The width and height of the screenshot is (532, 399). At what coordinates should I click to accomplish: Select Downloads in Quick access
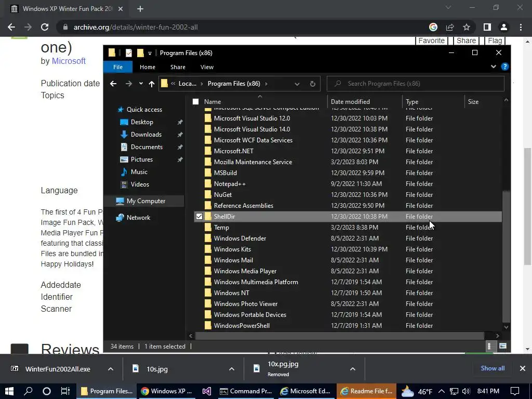tap(146, 135)
